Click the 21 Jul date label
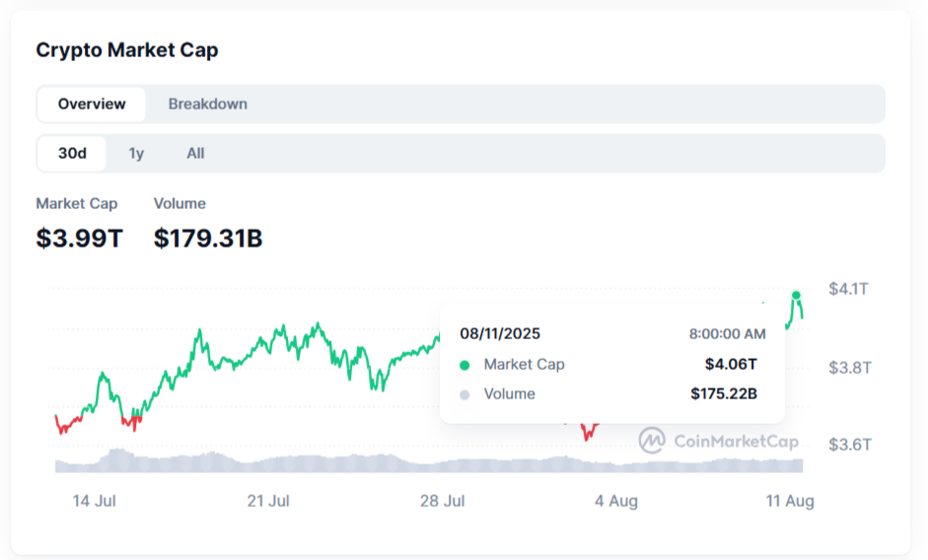This screenshot has height=560, width=928. (268, 501)
